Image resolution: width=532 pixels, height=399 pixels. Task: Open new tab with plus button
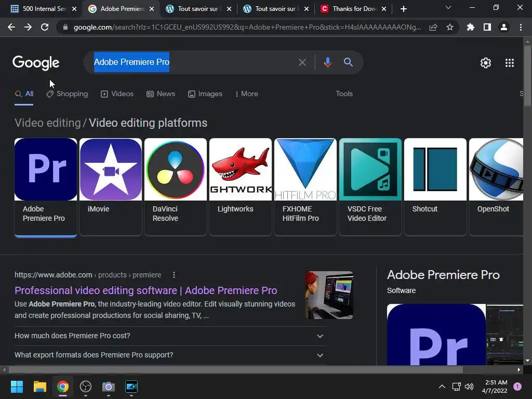pos(403,9)
